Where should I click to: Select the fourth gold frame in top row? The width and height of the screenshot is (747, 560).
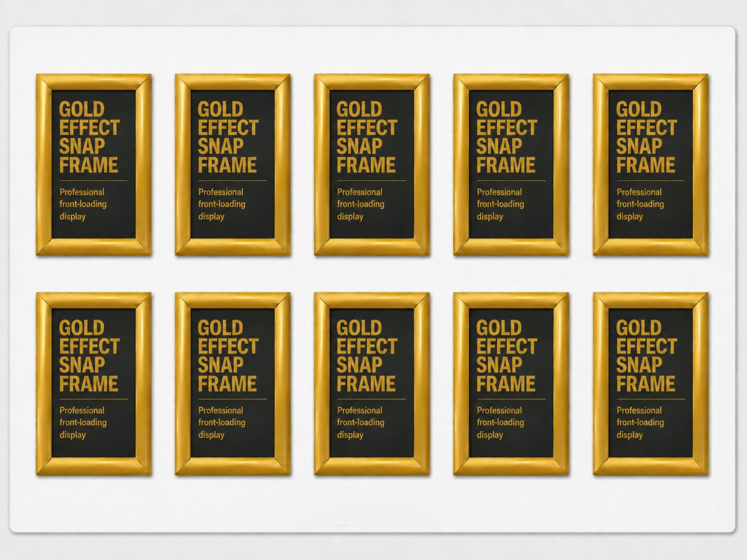pos(511,164)
